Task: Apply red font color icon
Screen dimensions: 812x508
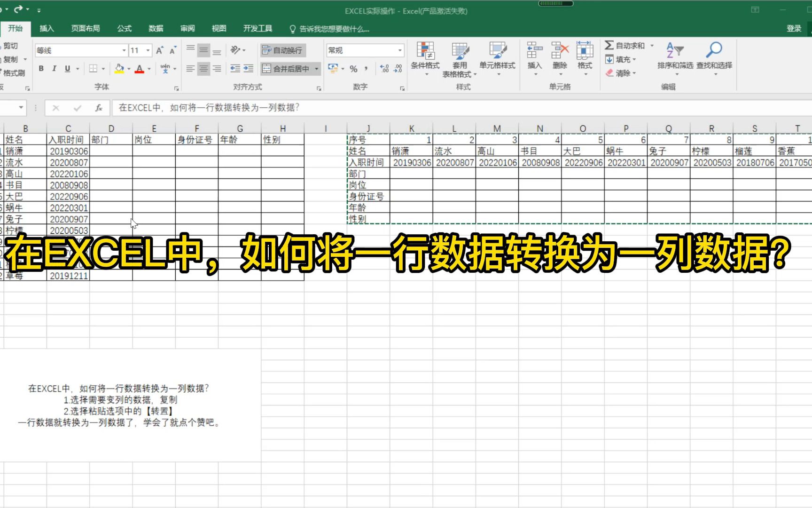Action: (x=140, y=69)
